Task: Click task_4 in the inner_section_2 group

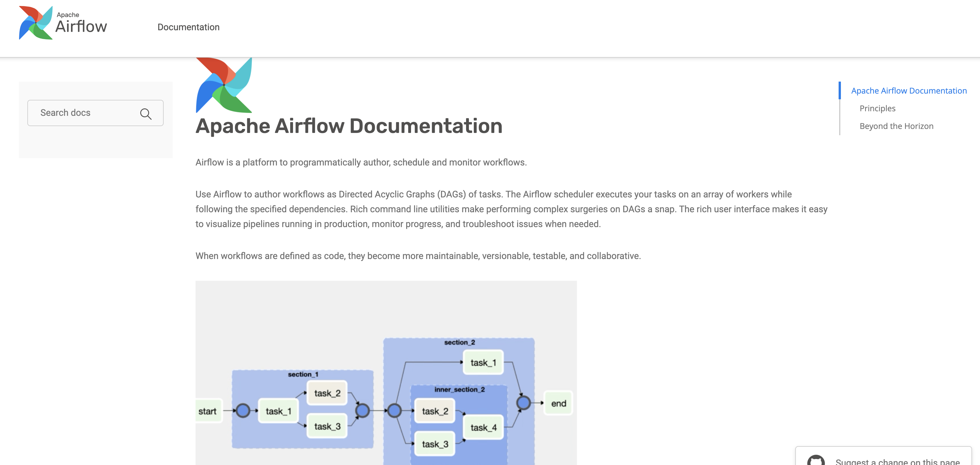Action: pyautogui.click(x=483, y=428)
